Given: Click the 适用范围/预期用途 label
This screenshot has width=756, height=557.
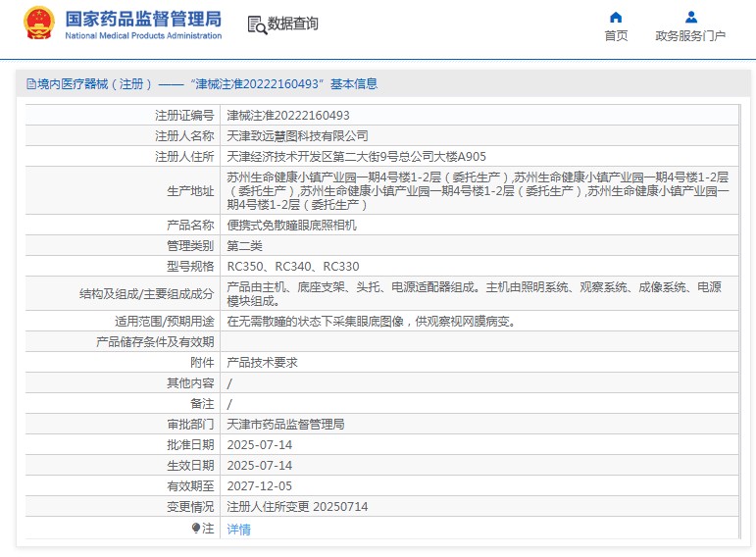Looking at the screenshot, I should [x=164, y=322].
